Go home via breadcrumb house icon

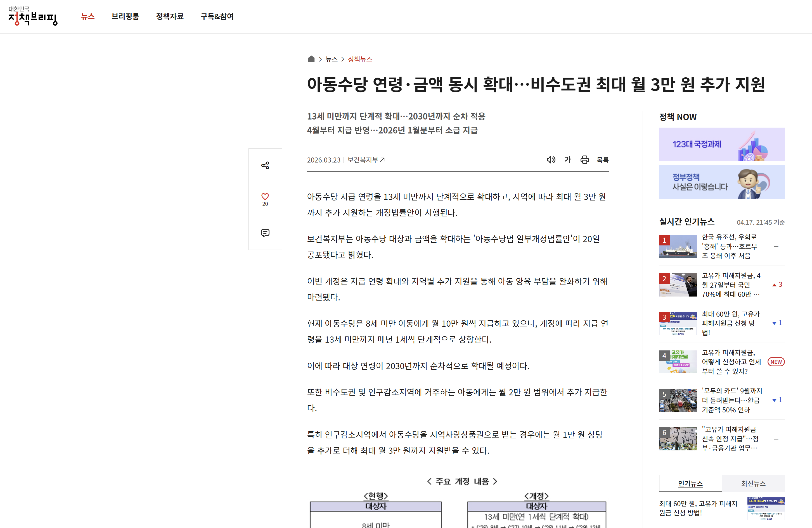tap(311, 59)
